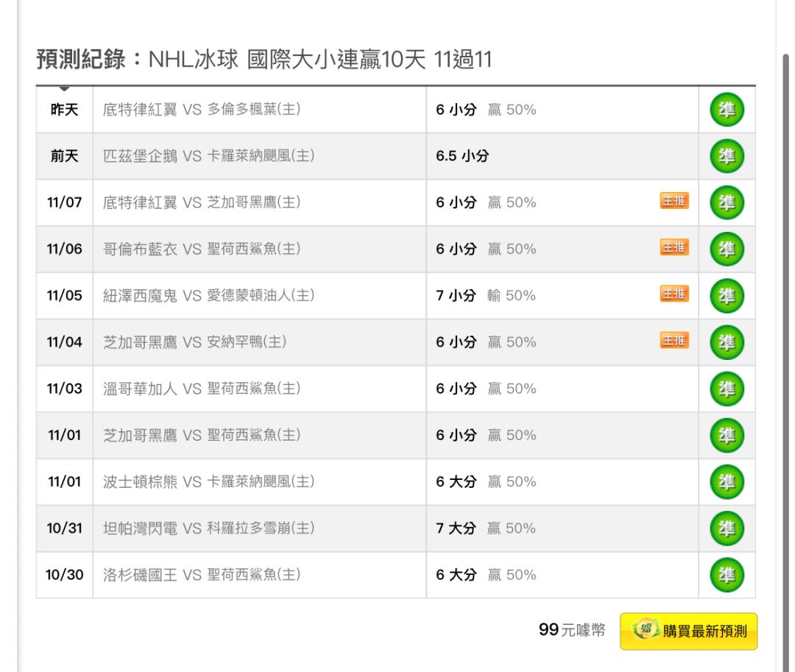Click the 7 大分 贏 50% prediction
The image size is (795, 672).
486,528
